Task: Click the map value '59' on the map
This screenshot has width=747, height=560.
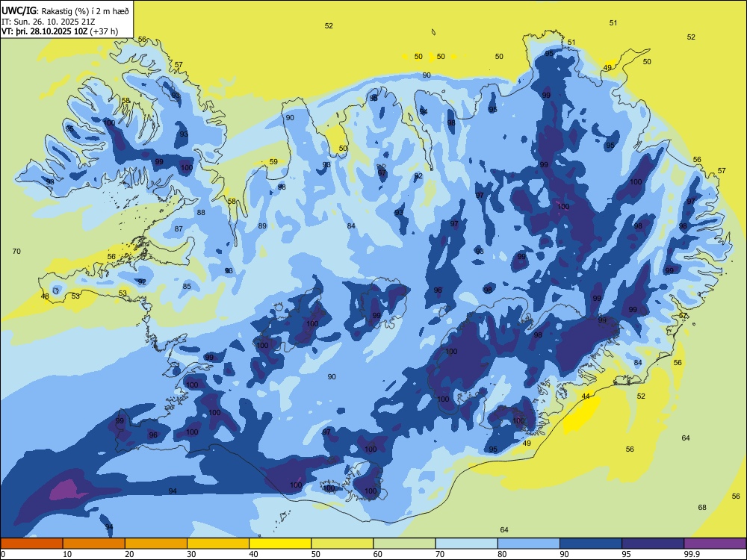Action: pos(273,162)
